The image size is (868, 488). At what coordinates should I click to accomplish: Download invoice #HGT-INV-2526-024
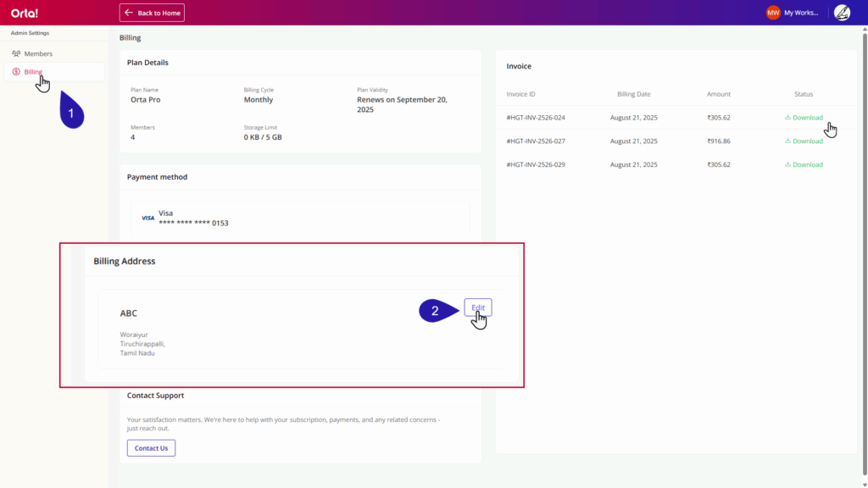coord(807,118)
